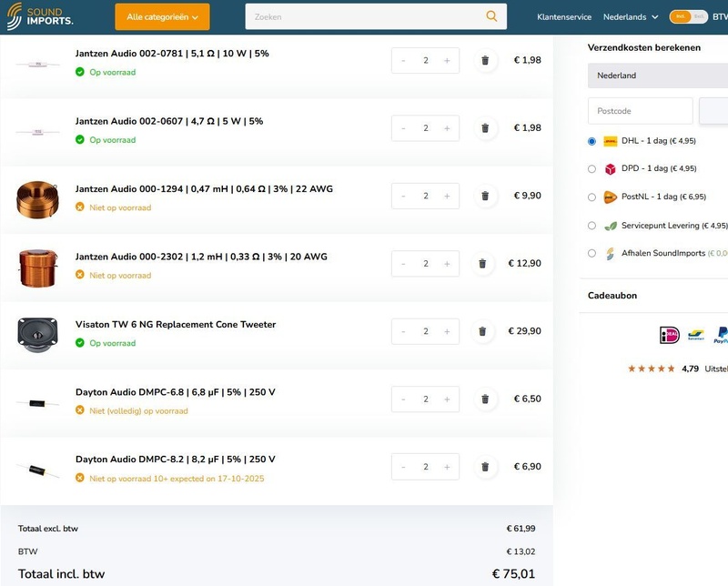Open Jantzen Audio 002-0781 product page

[x=172, y=54]
